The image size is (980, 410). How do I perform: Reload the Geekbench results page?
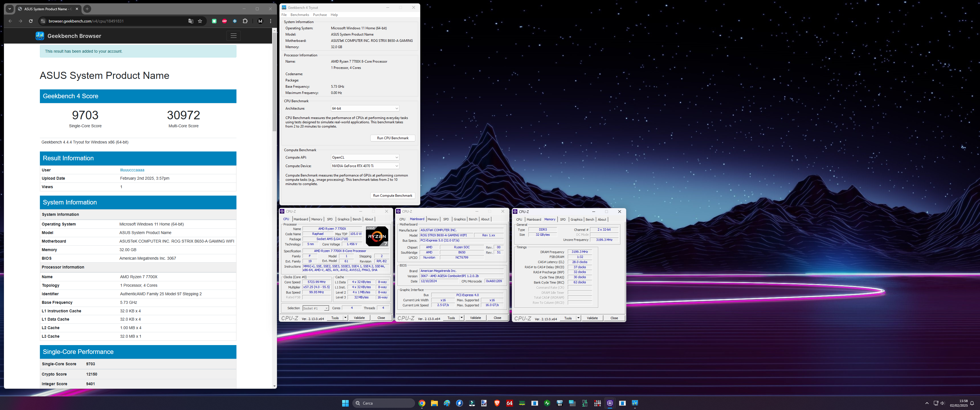point(31,21)
